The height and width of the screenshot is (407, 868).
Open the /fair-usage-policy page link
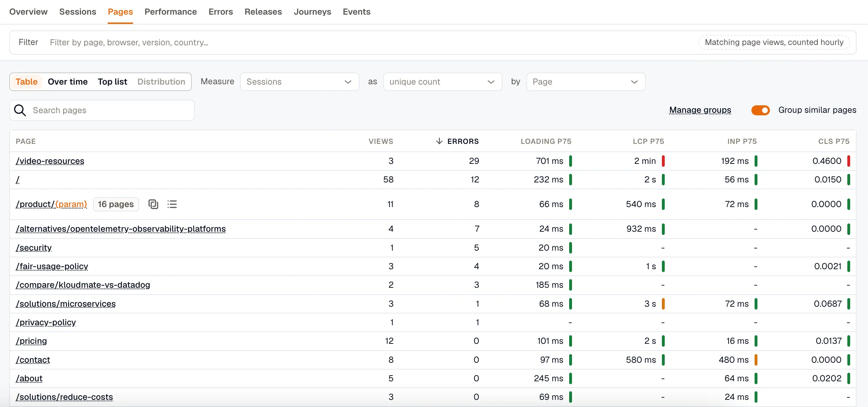52,266
